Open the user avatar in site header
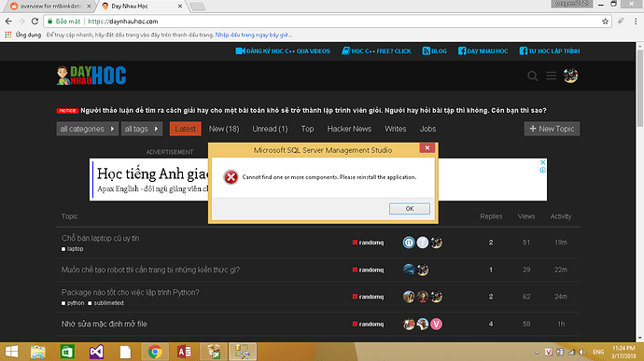This screenshot has height=361, width=644. click(570, 76)
